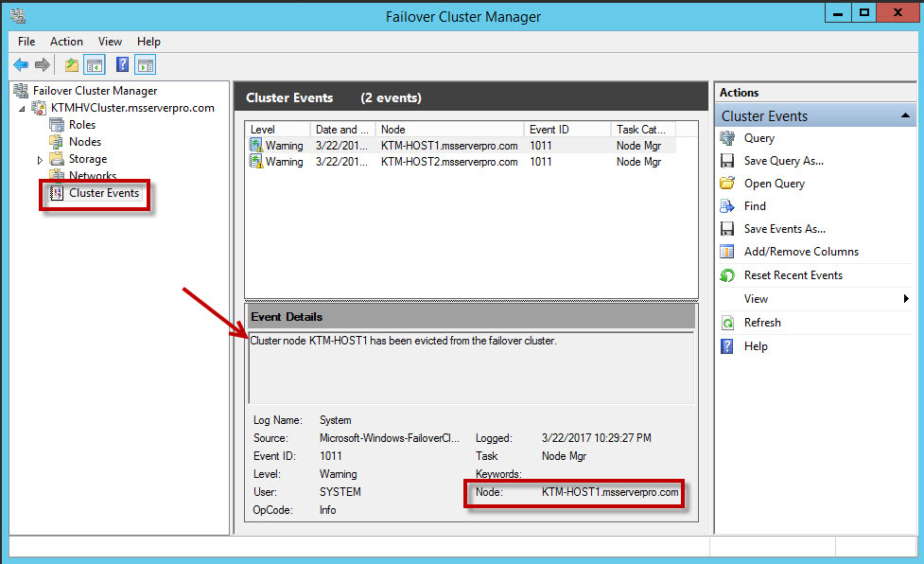Click Reset Recent Events action
This screenshot has width=924, height=564.
[793, 274]
